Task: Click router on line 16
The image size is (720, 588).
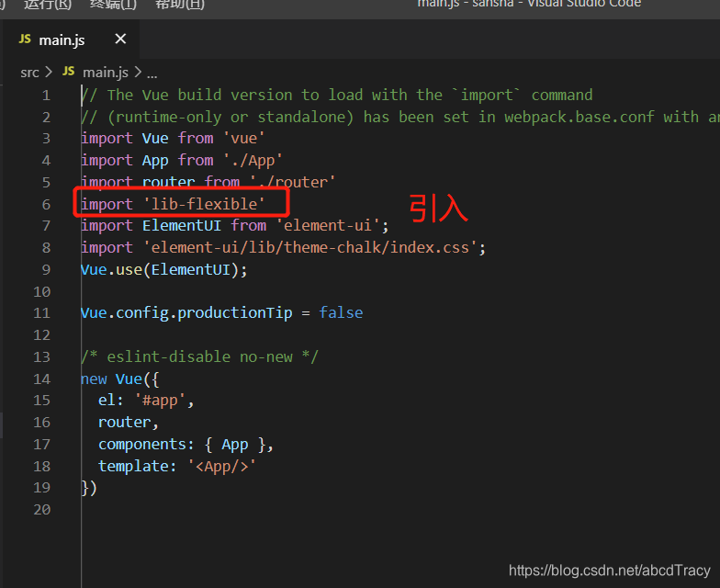Action: click(x=125, y=423)
